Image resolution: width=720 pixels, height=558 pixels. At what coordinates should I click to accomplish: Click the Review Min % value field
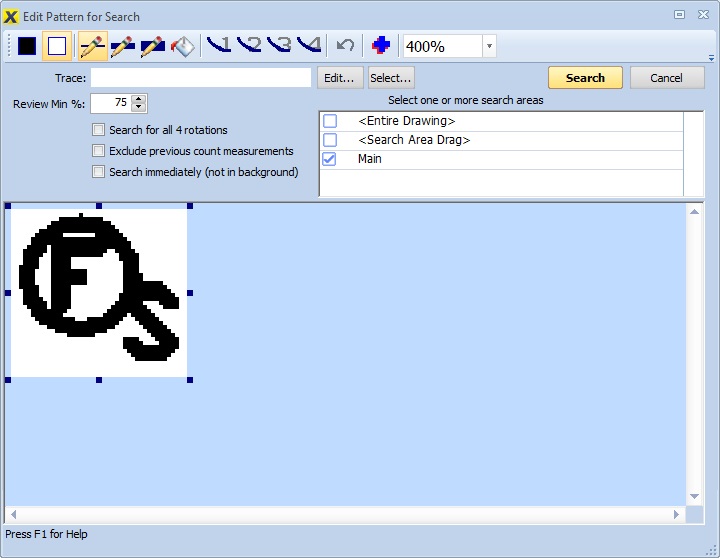coord(111,103)
